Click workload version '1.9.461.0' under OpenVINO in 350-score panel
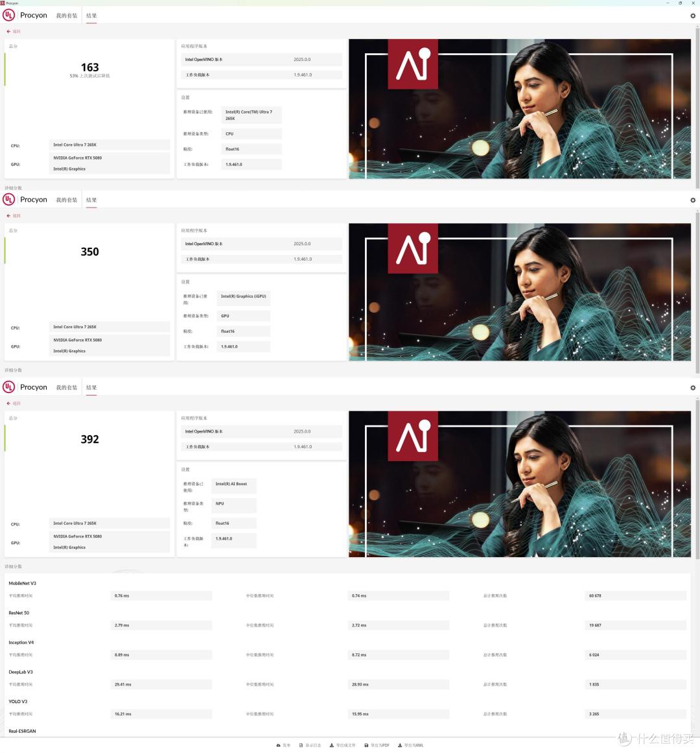The image size is (700, 753). pos(303,259)
